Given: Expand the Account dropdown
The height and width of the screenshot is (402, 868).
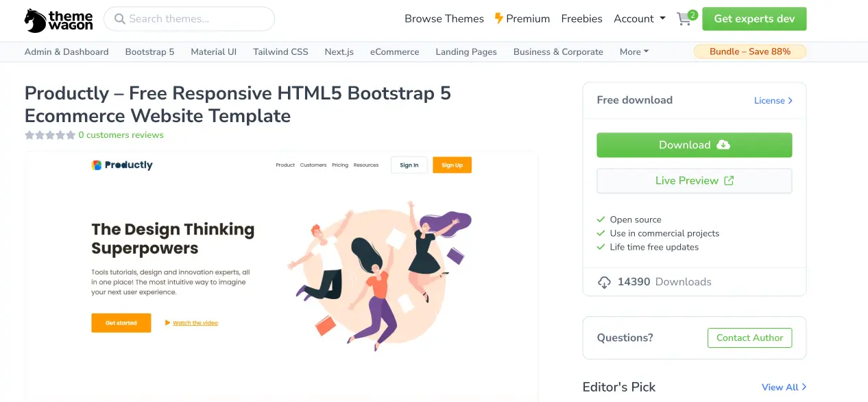Looking at the screenshot, I should tap(640, 19).
